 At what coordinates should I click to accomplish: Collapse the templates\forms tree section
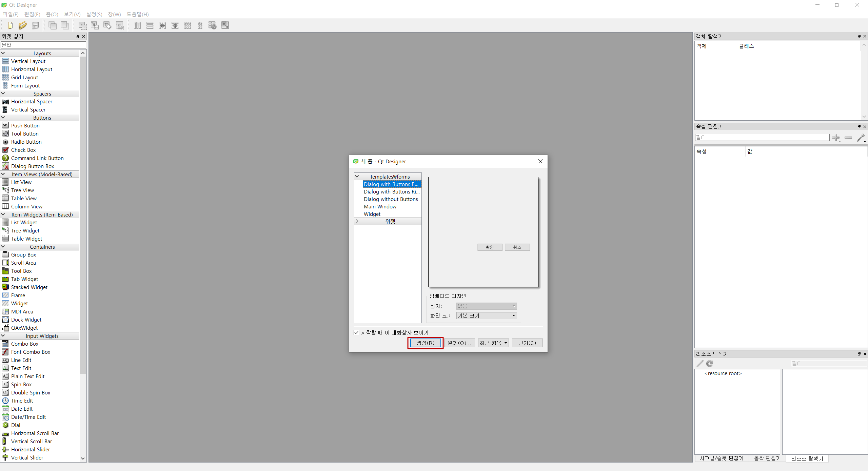tap(357, 177)
